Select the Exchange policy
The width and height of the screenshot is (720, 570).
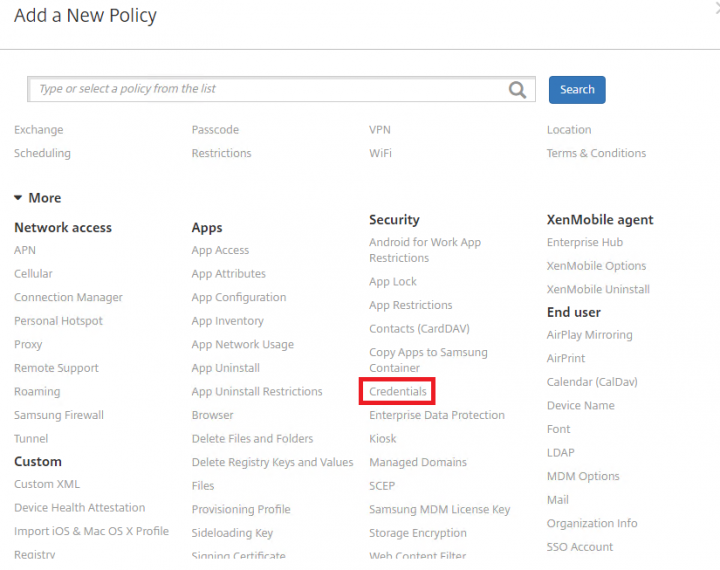38,130
